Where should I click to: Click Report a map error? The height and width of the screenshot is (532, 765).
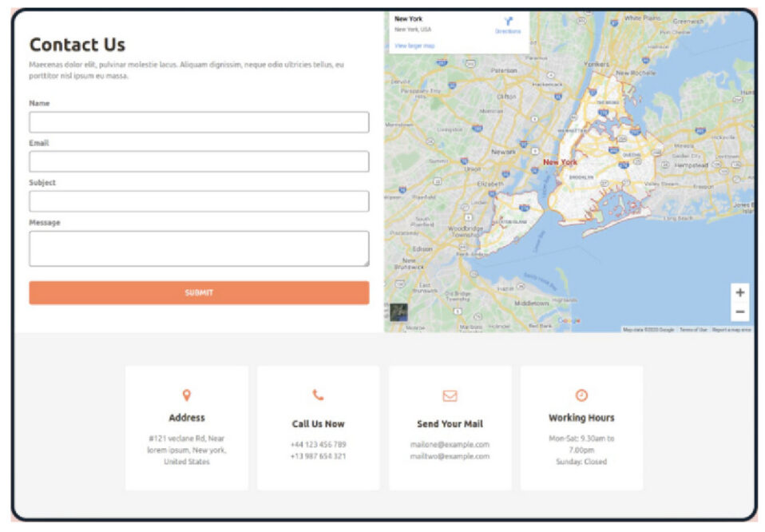click(731, 327)
